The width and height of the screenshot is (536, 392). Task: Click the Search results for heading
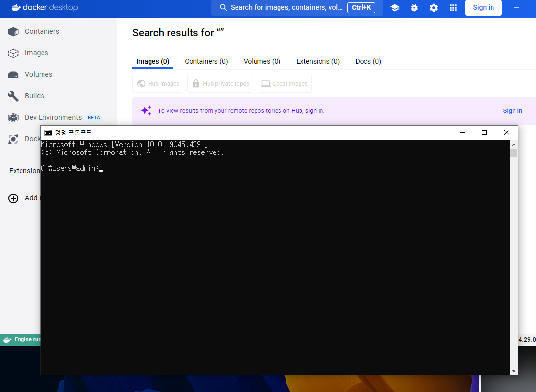click(178, 33)
